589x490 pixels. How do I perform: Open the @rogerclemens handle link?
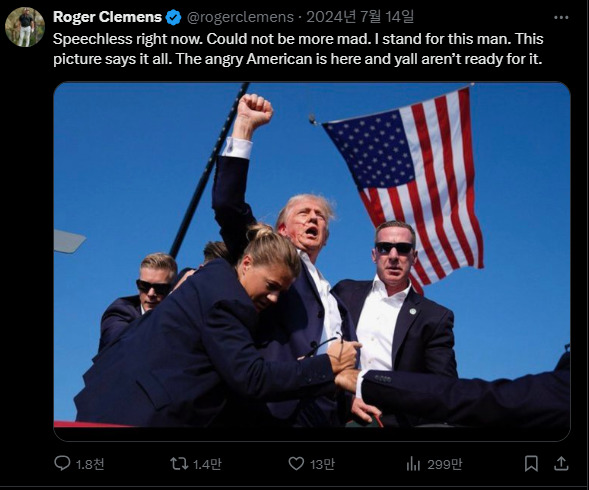[240, 17]
